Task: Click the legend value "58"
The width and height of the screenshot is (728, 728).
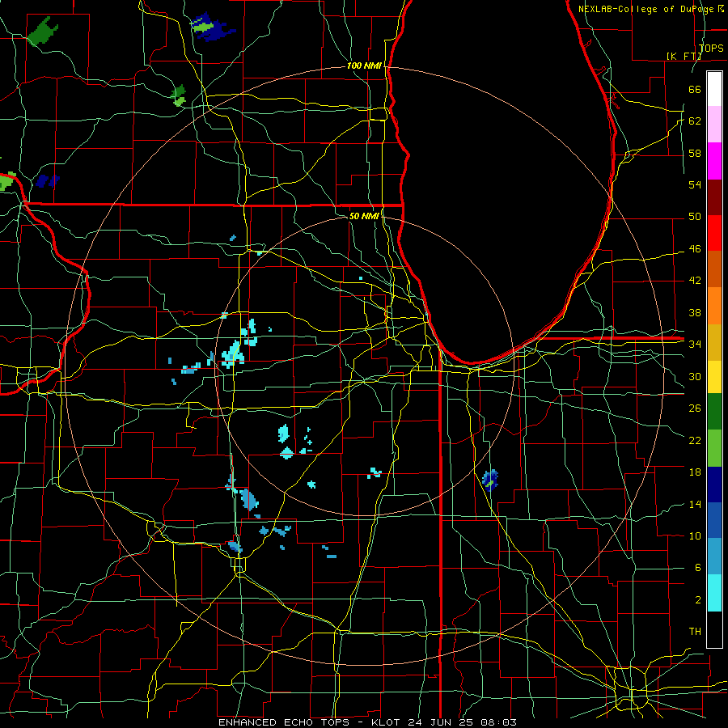Action: coord(695,153)
